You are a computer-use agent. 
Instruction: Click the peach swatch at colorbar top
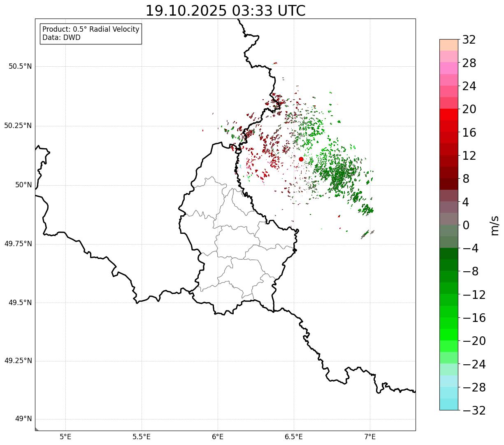(x=449, y=45)
